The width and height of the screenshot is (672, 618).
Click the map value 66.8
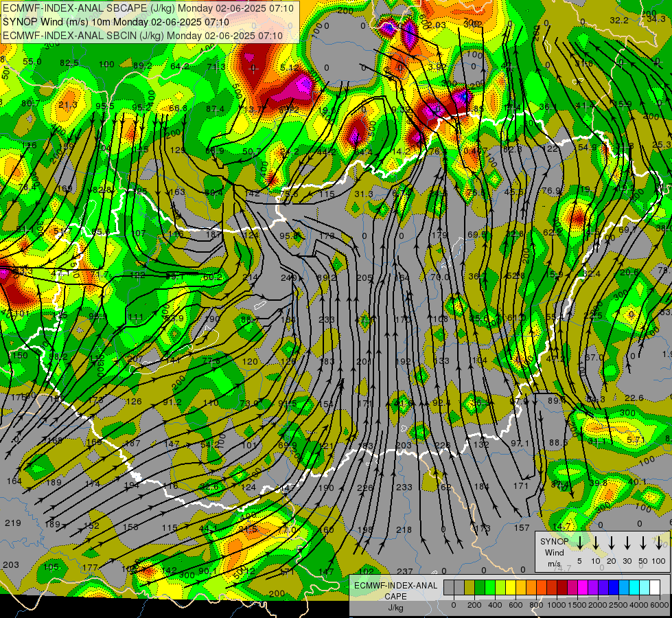point(178,108)
